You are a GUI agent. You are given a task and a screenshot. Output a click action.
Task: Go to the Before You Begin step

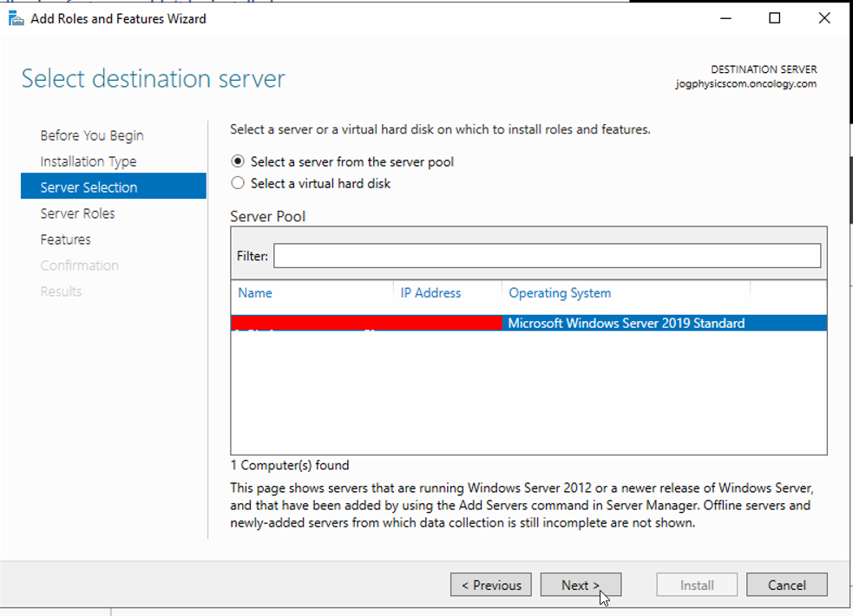[x=92, y=135]
